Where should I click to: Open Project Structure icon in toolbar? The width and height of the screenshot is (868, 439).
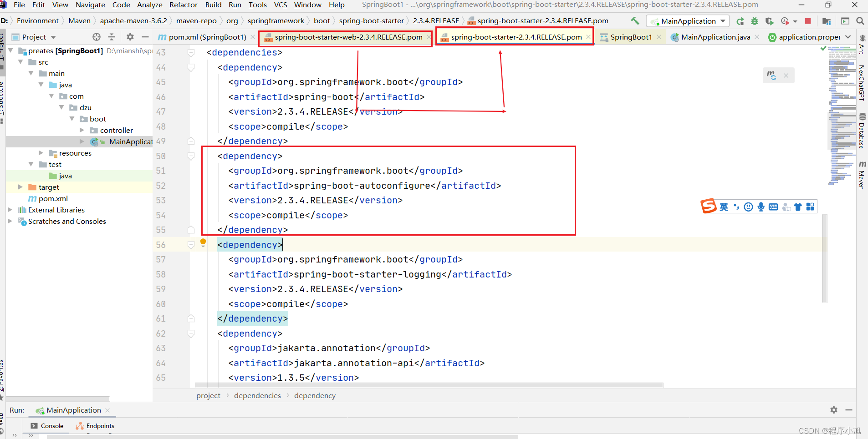(x=827, y=21)
